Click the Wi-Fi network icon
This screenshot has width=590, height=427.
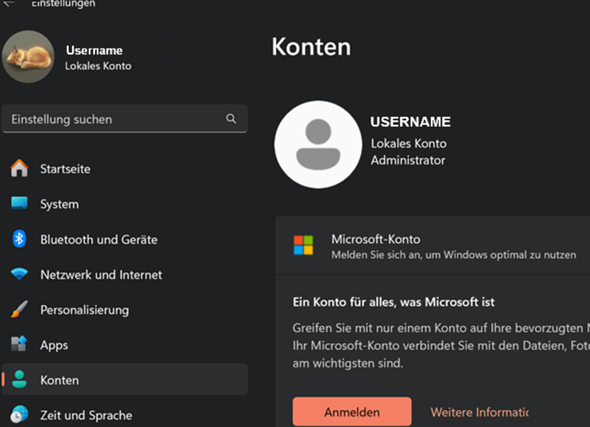19,274
